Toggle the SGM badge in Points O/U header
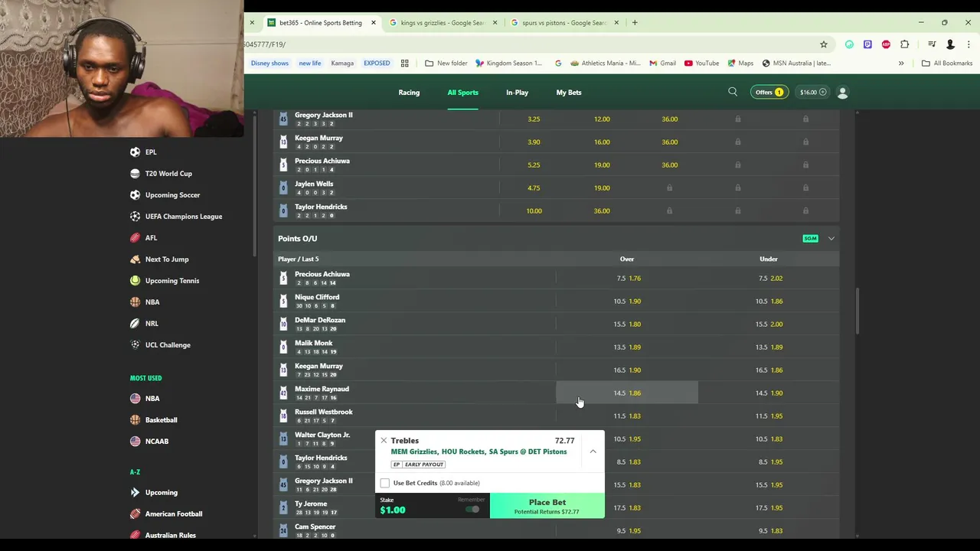 (810, 239)
